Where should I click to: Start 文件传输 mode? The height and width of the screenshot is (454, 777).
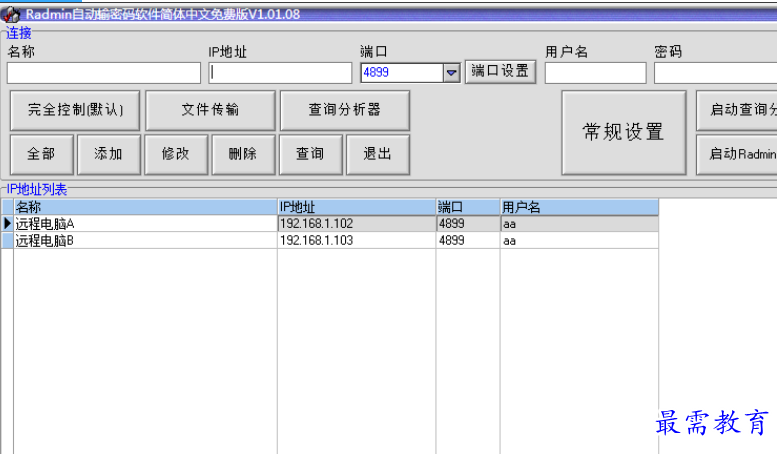click(x=210, y=110)
